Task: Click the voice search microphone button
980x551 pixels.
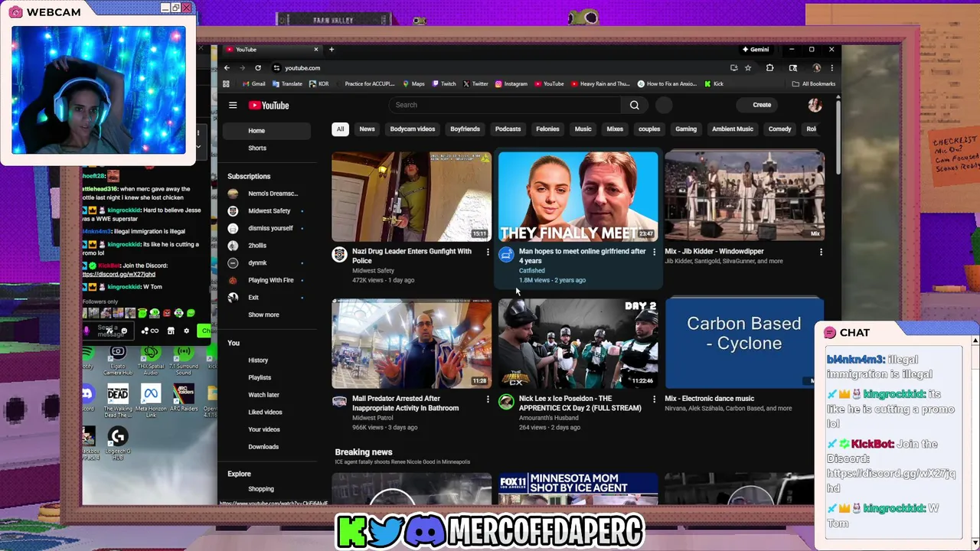Action: [x=664, y=105]
